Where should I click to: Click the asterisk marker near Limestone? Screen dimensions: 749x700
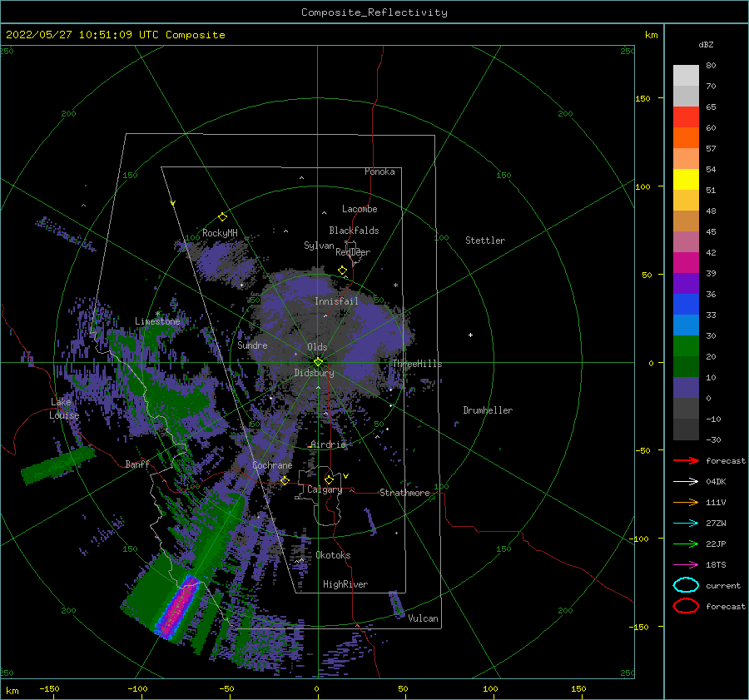[157, 314]
